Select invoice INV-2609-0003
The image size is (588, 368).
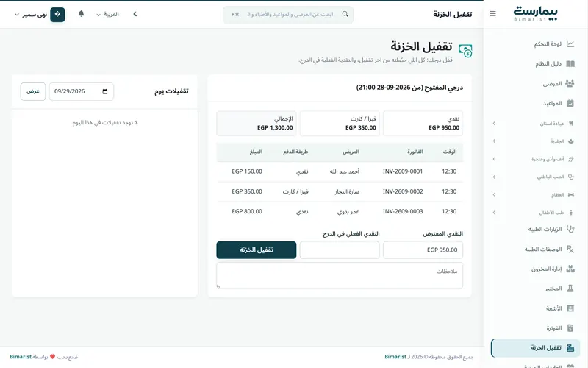point(403,211)
